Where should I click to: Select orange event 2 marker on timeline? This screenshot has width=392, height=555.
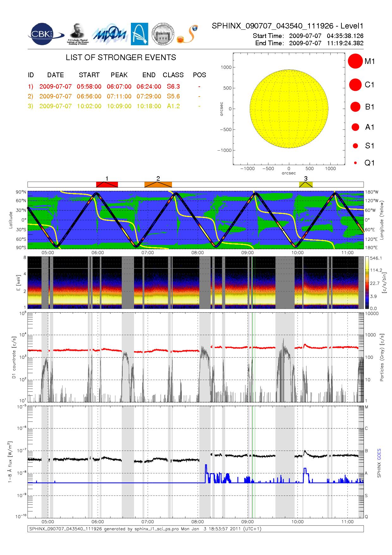tap(158, 184)
